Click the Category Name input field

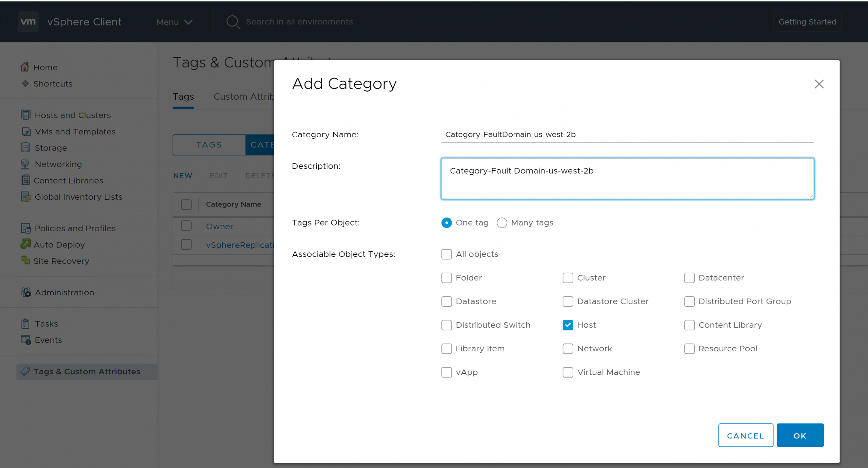627,135
